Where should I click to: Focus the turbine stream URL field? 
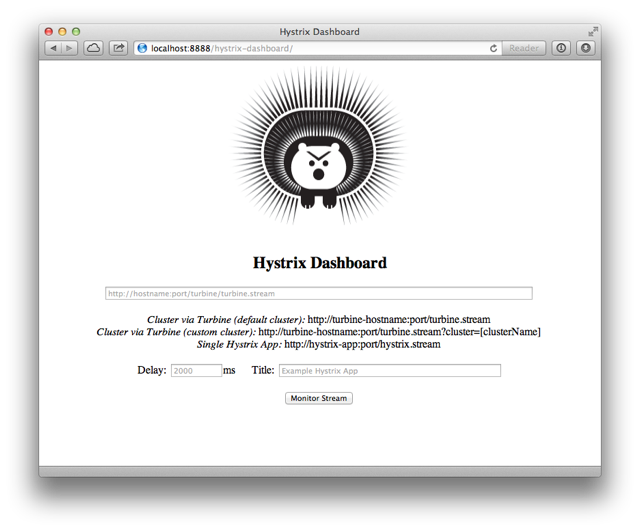(x=319, y=293)
